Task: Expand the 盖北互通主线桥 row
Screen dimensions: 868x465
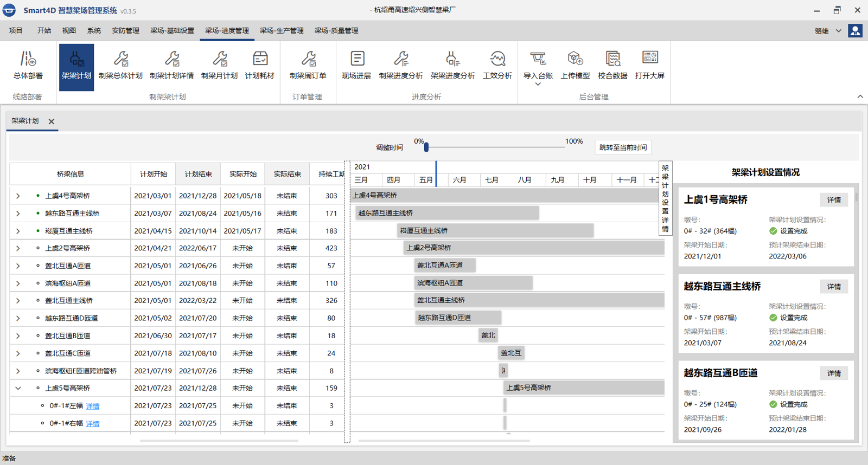Action: [x=18, y=301]
